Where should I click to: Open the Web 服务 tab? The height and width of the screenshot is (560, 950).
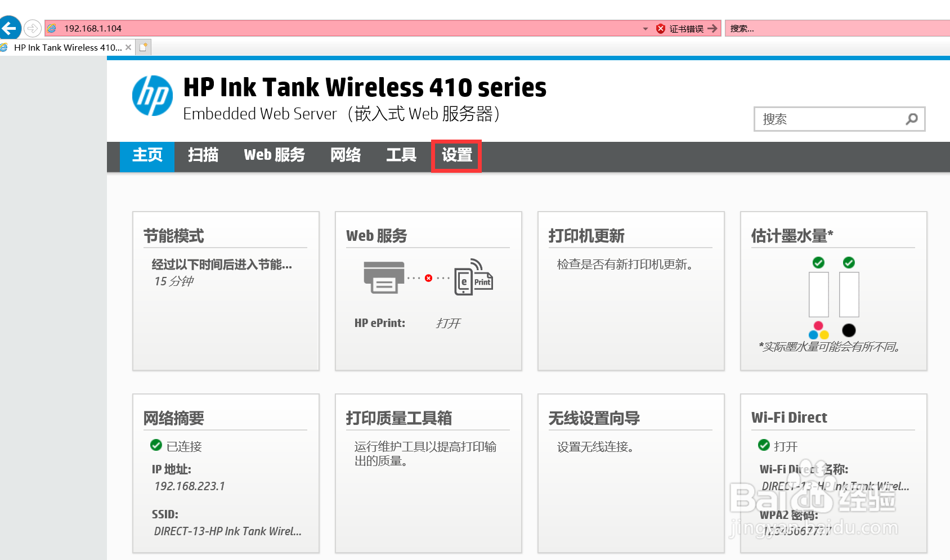274,155
